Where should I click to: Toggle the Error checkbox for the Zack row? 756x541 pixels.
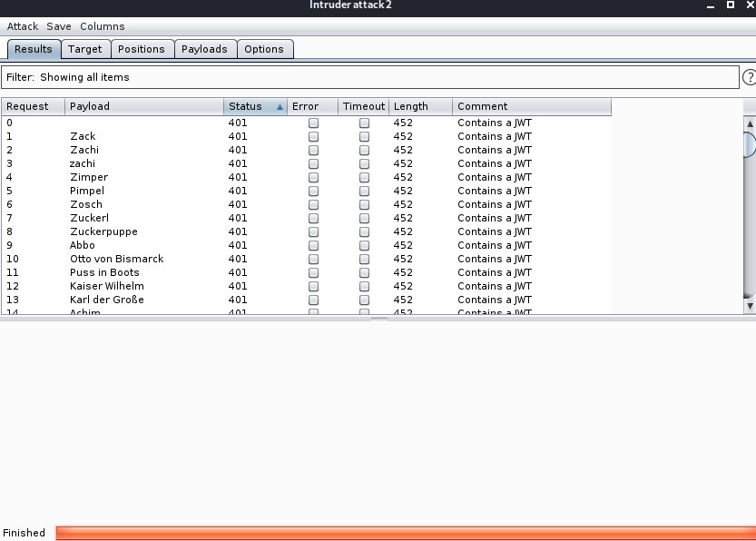click(313, 136)
